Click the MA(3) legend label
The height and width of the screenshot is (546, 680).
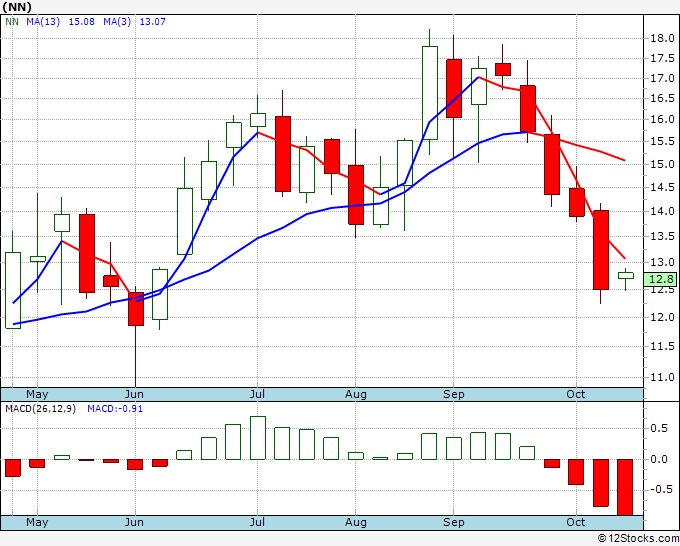tap(117, 22)
